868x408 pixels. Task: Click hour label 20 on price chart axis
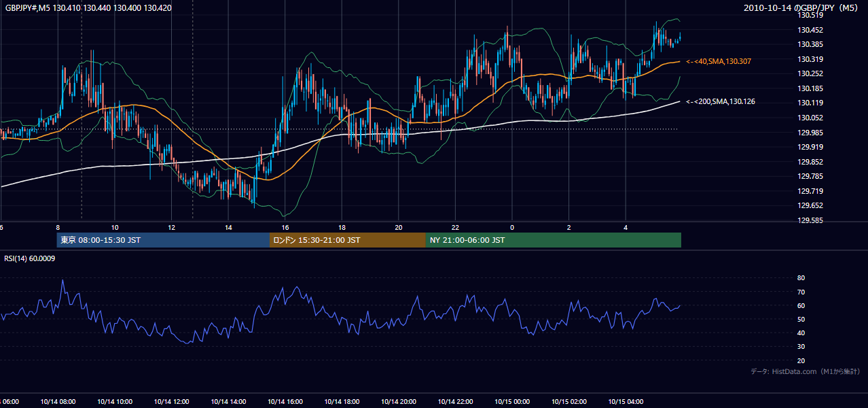click(x=399, y=227)
